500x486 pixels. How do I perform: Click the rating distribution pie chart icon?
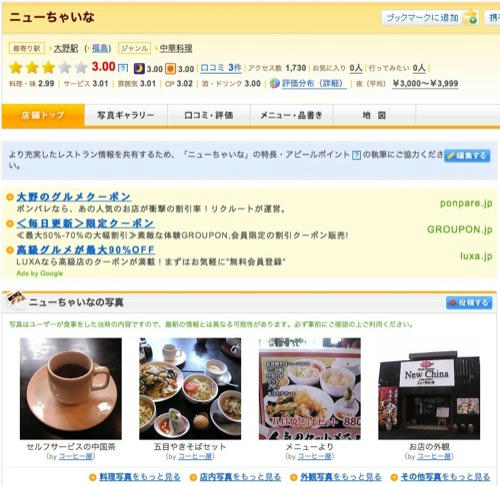tap(275, 83)
